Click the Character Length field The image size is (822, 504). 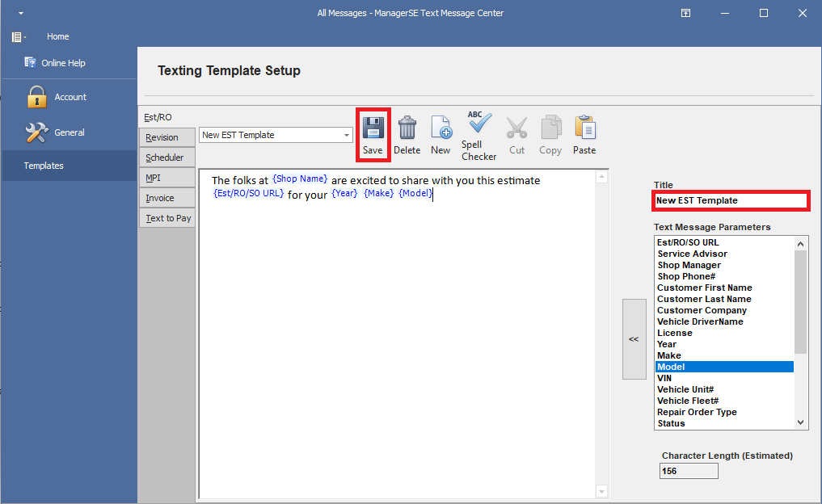[x=689, y=471]
